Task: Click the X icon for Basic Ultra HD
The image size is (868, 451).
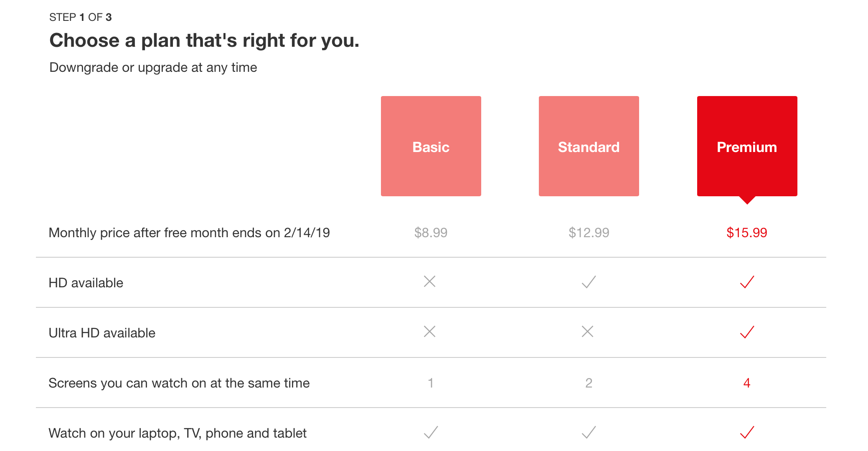Action: point(430,332)
